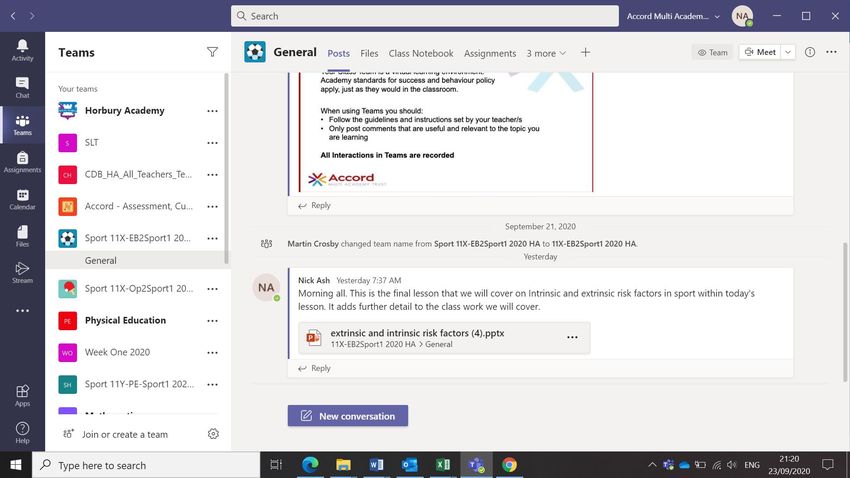850x478 pixels.
Task: Expand the Meet options dropdown arrow
Action: 788,52
